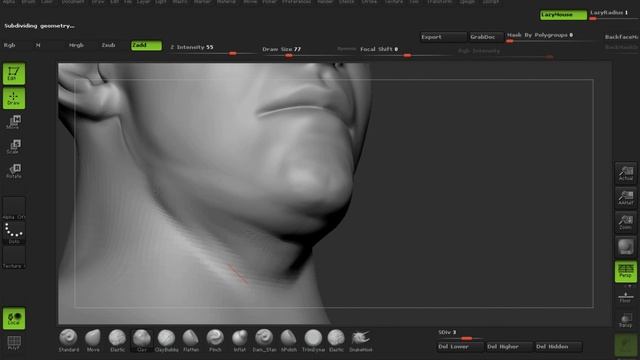The height and width of the screenshot is (360, 640).
Task: Adjust the Rgb Intensity slider
Action: pos(506,53)
